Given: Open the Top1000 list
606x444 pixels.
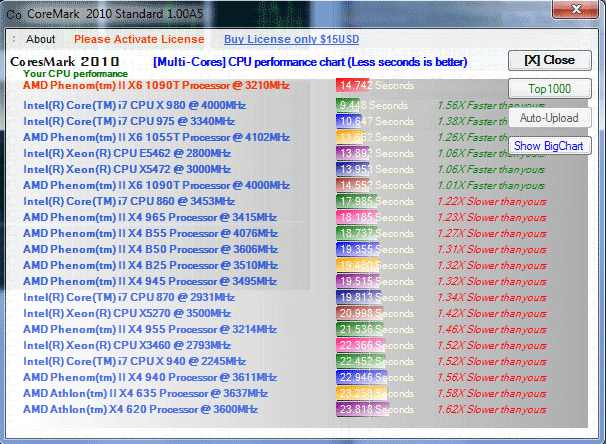Looking at the screenshot, I should (549, 89).
